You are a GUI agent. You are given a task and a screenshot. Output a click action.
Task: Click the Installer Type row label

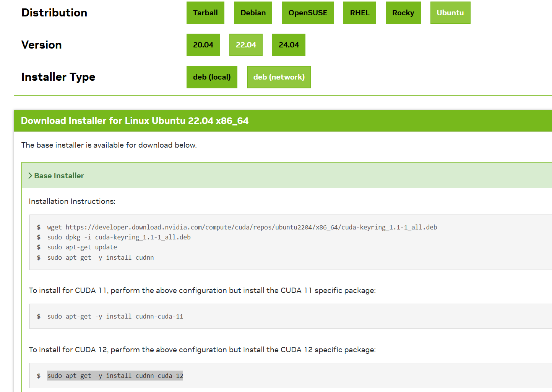coord(58,77)
